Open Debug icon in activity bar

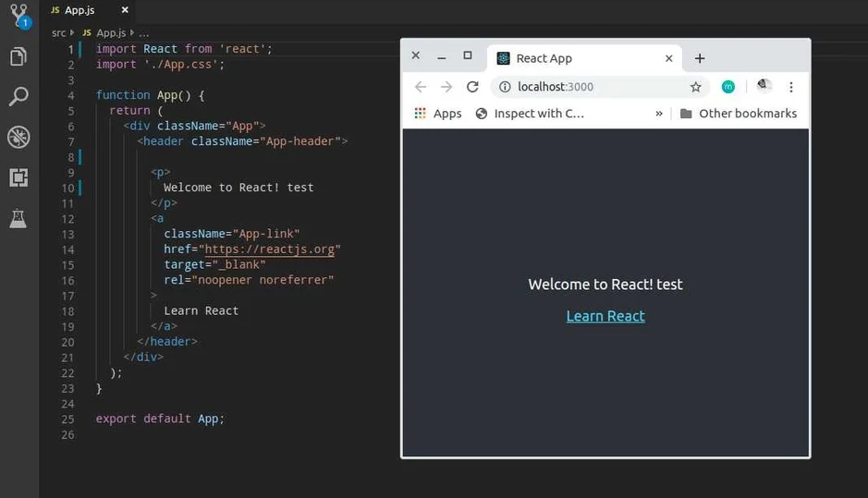pyautogui.click(x=18, y=138)
